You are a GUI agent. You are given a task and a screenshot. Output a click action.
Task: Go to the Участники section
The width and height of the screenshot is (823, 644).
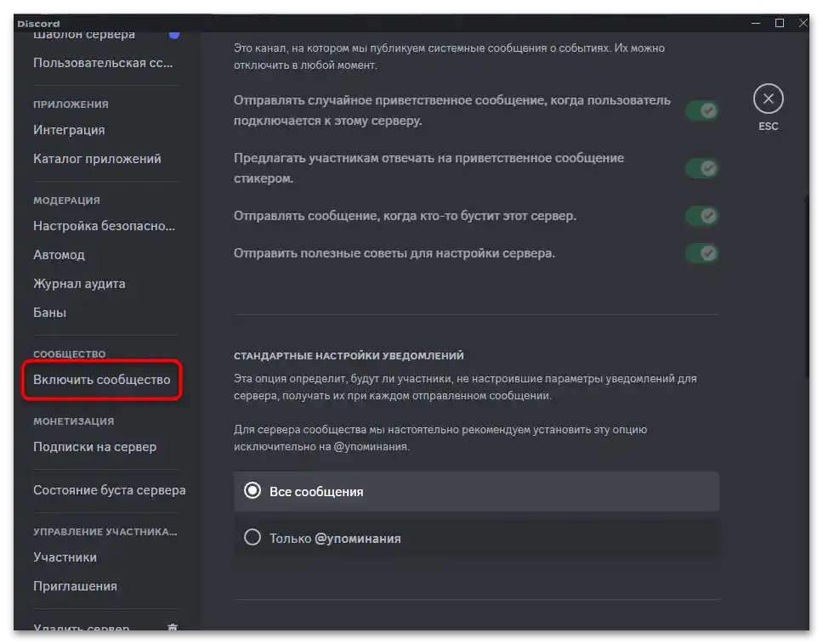click(x=65, y=557)
